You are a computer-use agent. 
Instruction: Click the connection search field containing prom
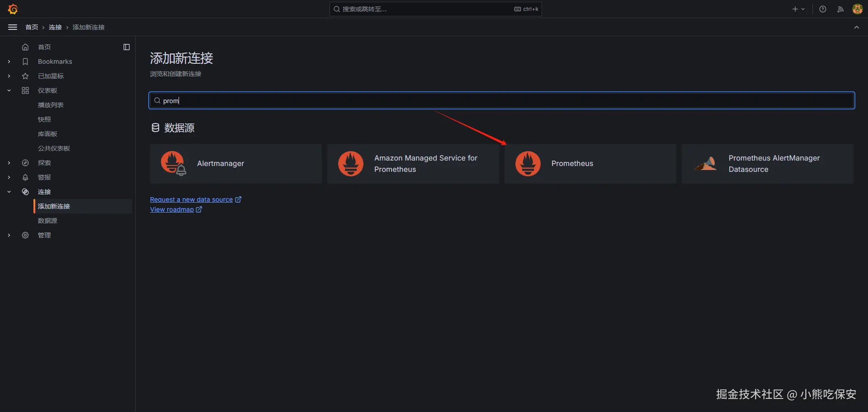pyautogui.click(x=502, y=100)
